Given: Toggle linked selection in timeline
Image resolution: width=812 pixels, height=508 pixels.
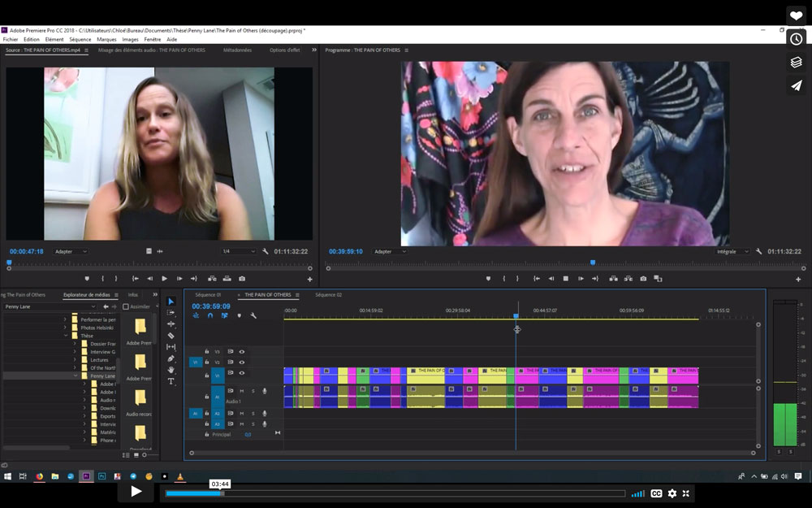Looking at the screenshot, I should coord(224,315).
